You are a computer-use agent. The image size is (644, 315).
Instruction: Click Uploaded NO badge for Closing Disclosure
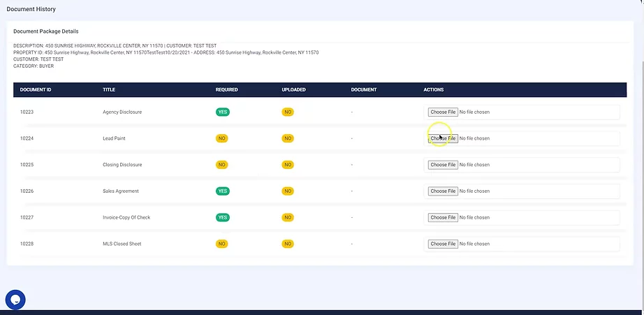288,165
